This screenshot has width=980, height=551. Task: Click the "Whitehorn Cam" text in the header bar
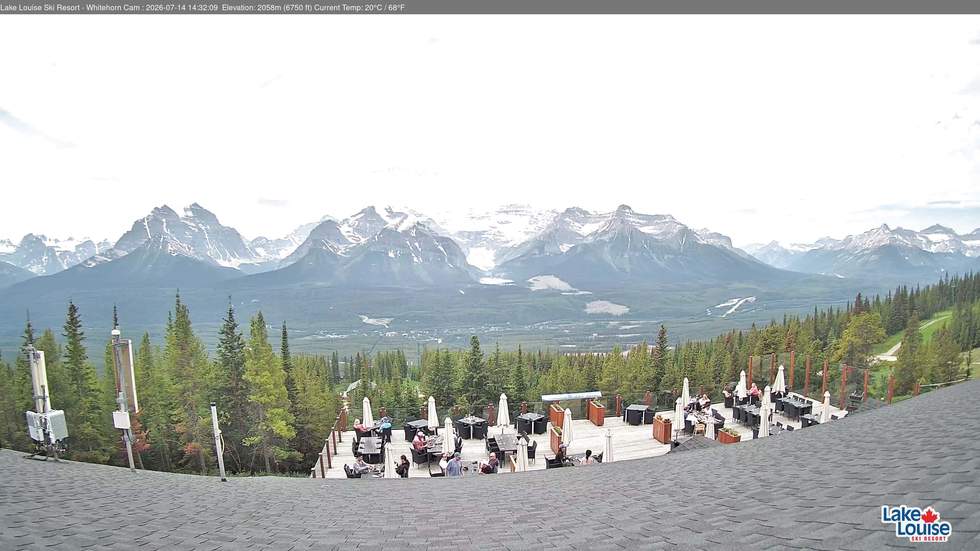(x=113, y=8)
